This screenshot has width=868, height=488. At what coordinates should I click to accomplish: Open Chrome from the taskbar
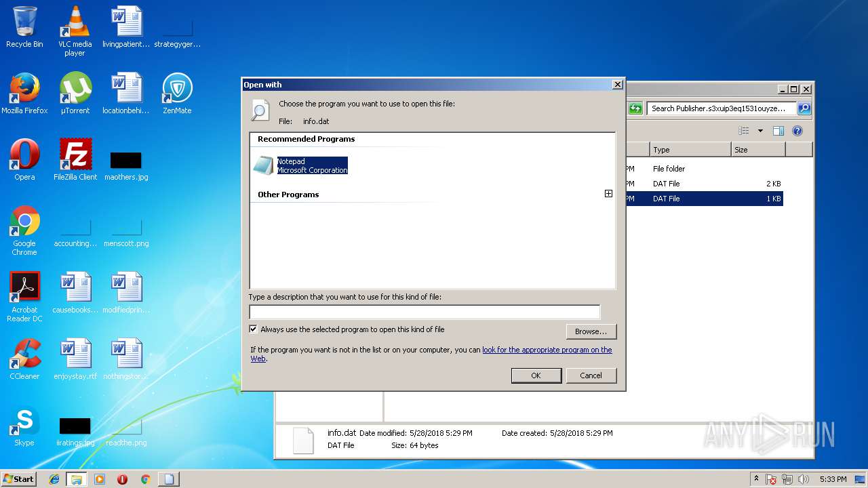(145, 479)
